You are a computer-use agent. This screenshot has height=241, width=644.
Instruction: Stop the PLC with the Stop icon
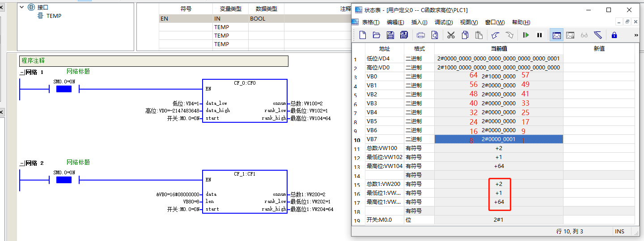click(x=540, y=35)
